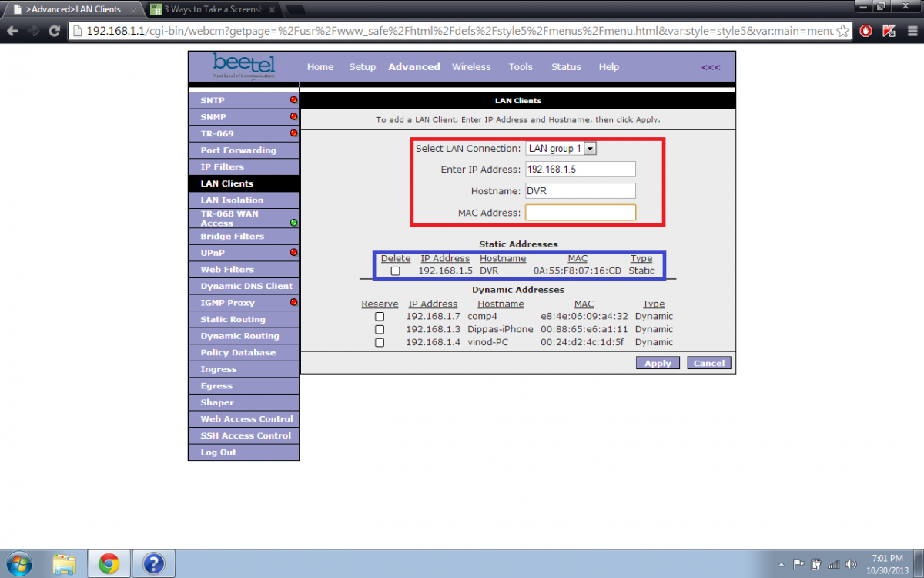This screenshot has height=578, width=924.
Task: Open the Adblock stop-hand extension icon
Action: (x=866, y=31)
